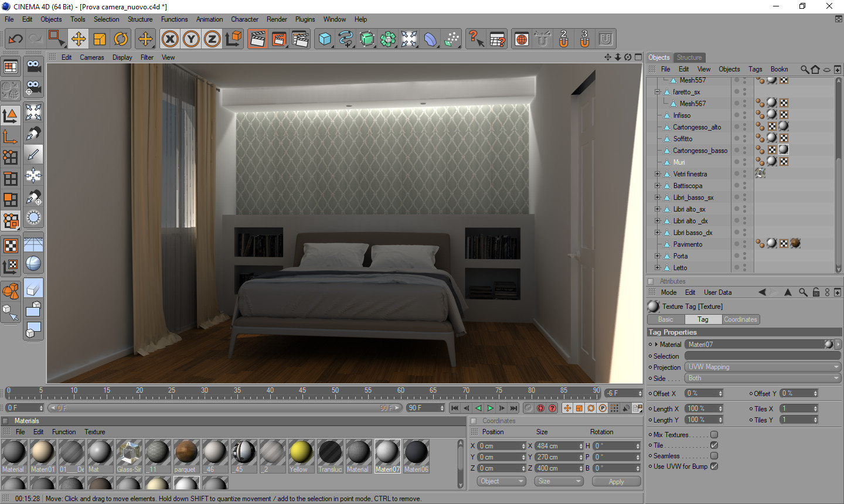Jump to the end of animation
Viewport: 844px width, 504px height.
(x=514, y=408)
